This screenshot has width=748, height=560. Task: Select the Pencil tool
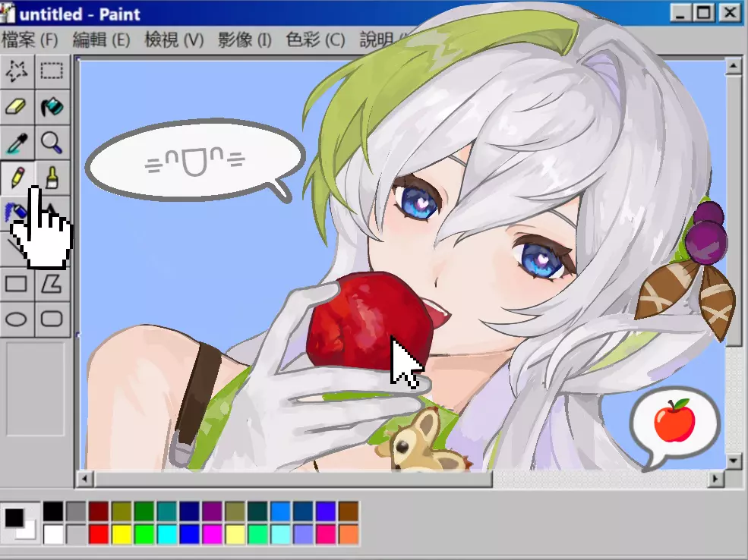(x=17, y=178)
